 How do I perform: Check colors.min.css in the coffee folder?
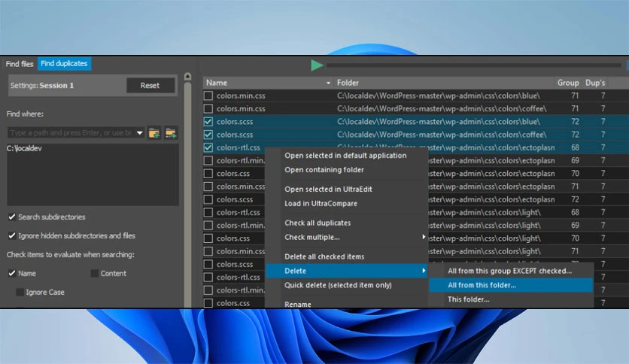click(208, 108)
